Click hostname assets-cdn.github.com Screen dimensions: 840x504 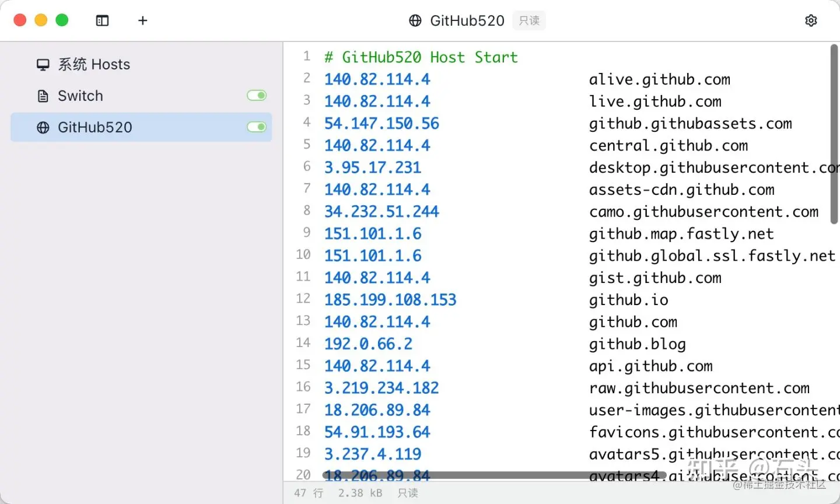[682, 190]
